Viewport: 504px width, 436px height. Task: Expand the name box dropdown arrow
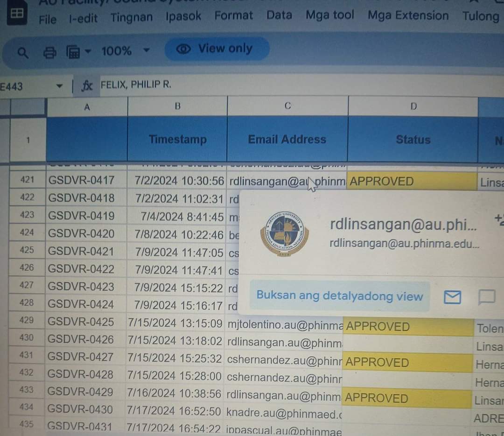pos(59,86)
